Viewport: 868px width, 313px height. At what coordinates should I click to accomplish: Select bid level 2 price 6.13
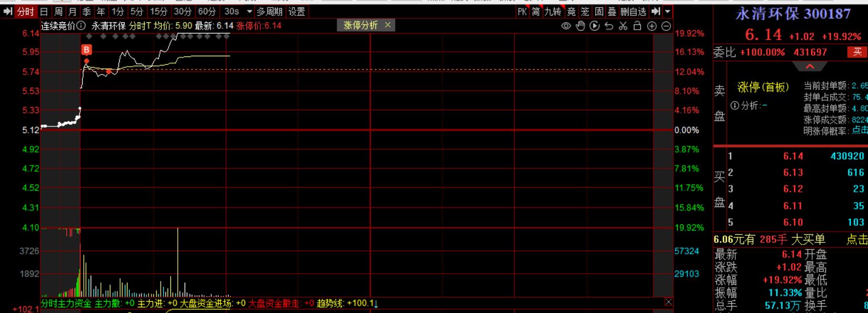[793, 172]
